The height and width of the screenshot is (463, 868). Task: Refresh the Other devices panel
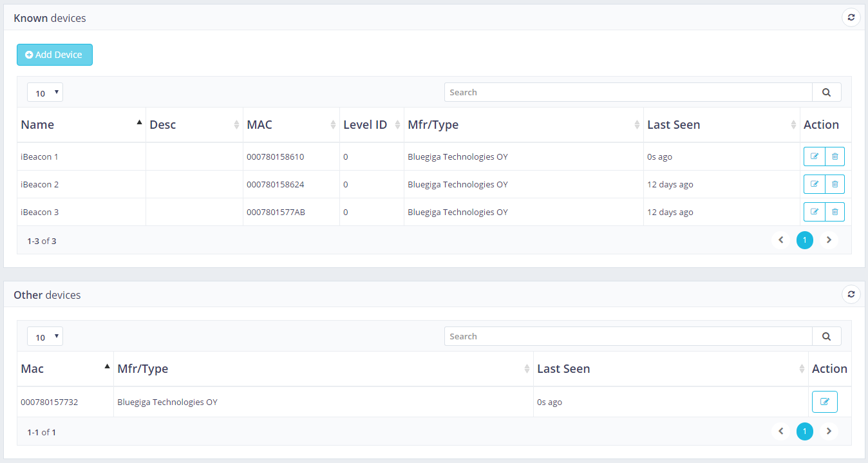pyautogui.click(x=851, y=294)
